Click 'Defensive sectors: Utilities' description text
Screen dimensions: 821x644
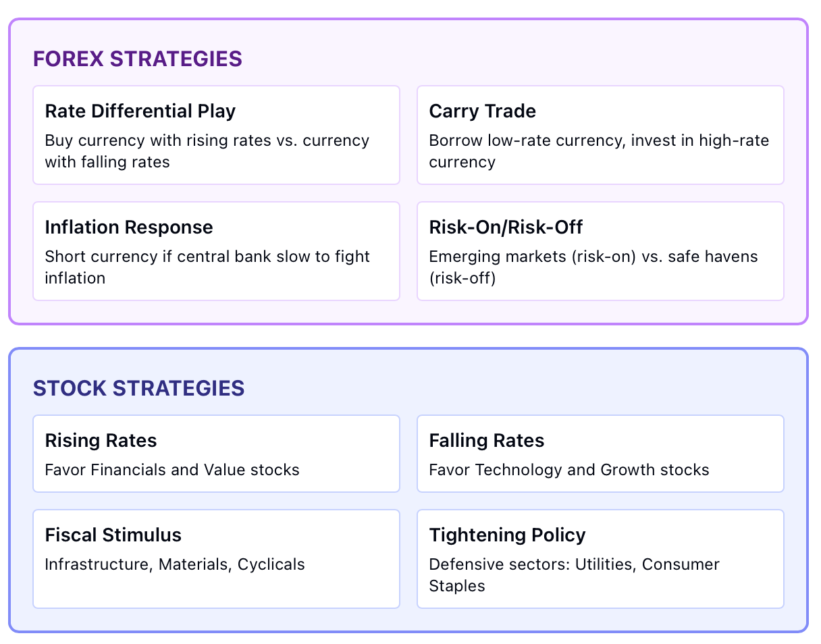(x=575, y=575)
